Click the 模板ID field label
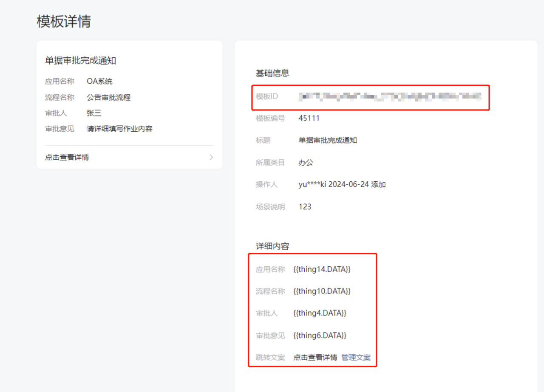This screenshot has height=392, width=544. 266,96
